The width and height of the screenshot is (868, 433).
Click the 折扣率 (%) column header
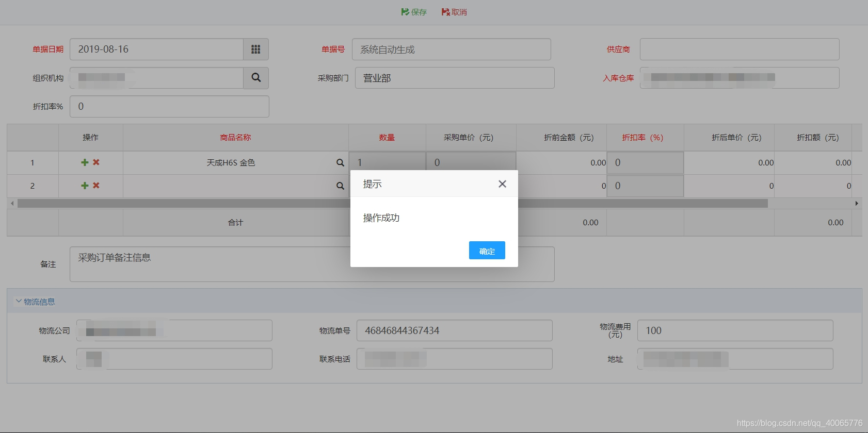[x=645, y=138]
